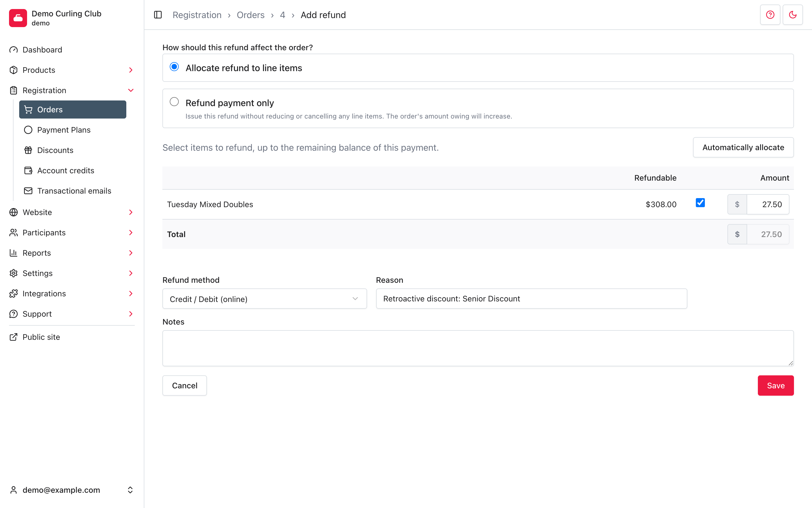Open Transactional emails page
Viewport: 812px width, 508px height.
[74, 191]
